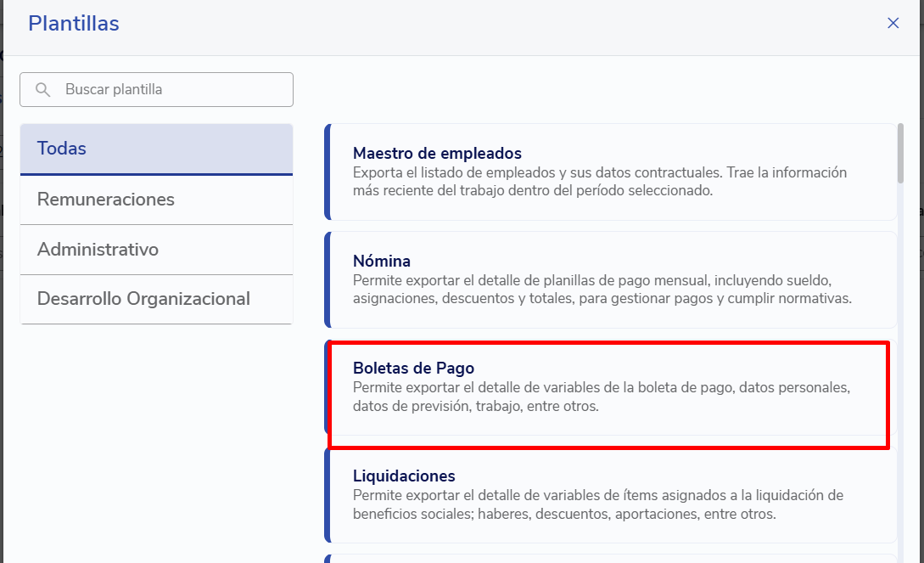Click the Nómina description about planillas de pago
This screenshot has height=563, width=924.
[x=601, y=289]
